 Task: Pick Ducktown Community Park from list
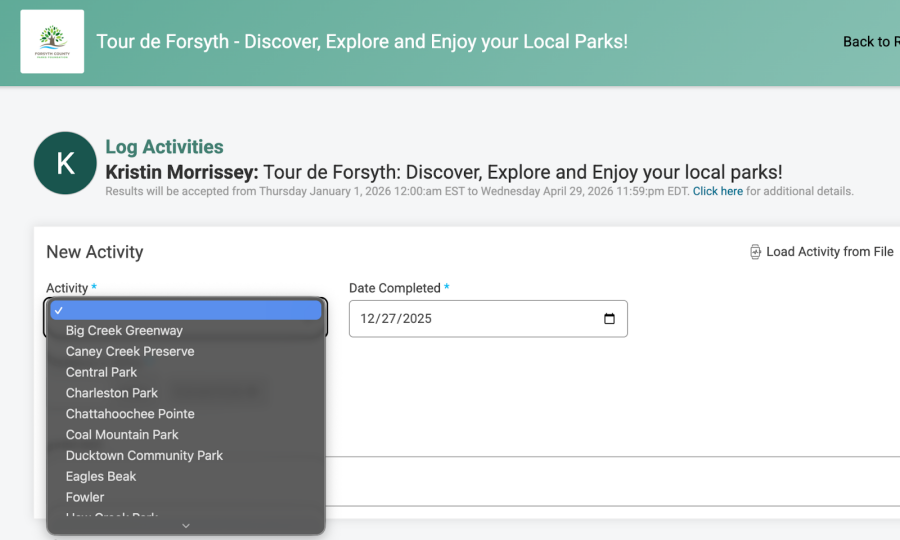click(144, 456)
